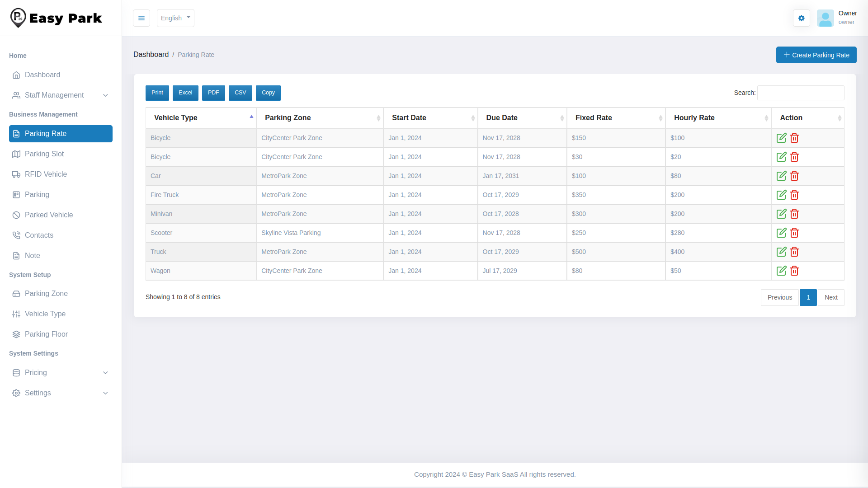The height and width of the screenshot is (488, 868).
Task: Open the Contacts section
Action: 39,235
